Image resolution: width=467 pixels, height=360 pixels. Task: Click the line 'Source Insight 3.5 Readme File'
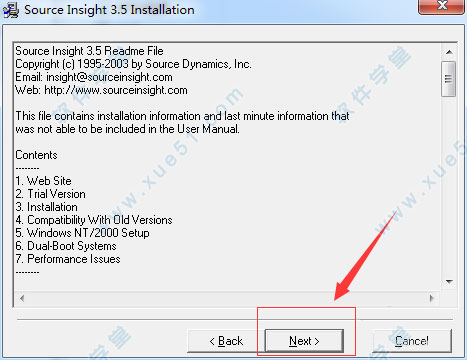point(89,51)
